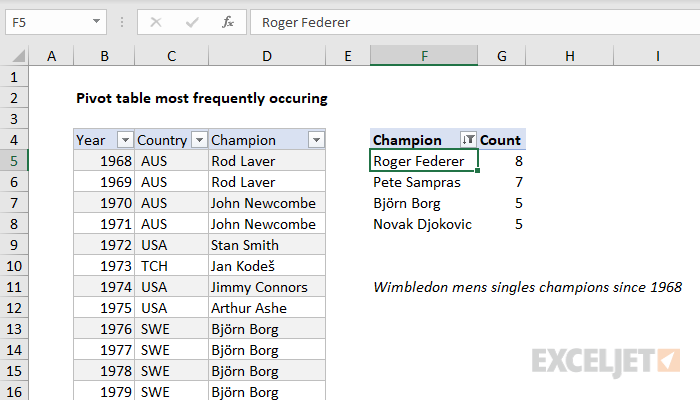The width and height of the screenshot is (700, 400).
Task: Select the TCH country cell
Action: pos(171,266)
